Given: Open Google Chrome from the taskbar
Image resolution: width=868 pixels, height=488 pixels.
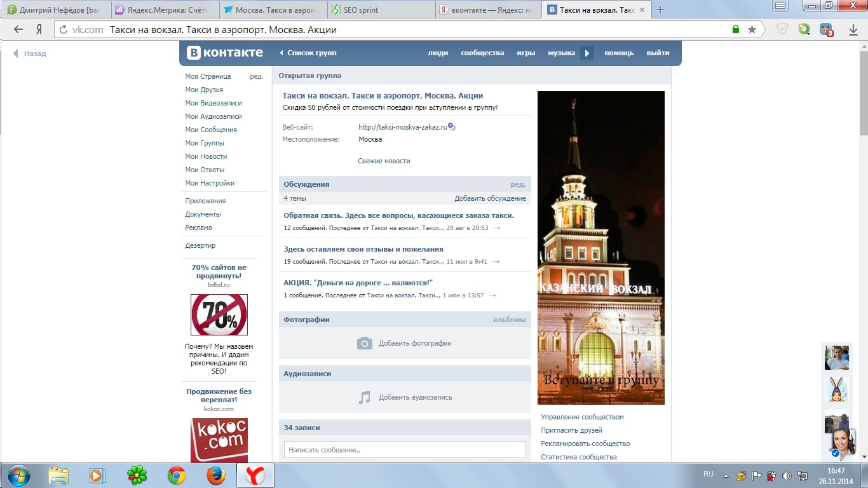Looking at the screenshot, I should click(177, 475).
